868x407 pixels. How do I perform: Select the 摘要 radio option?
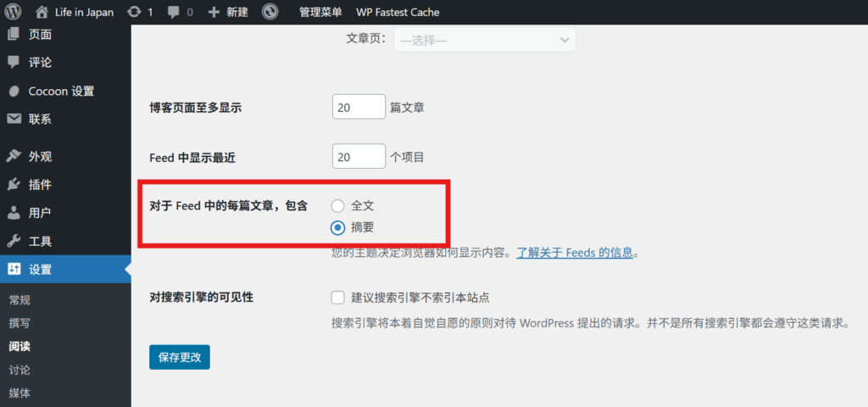tap(337, 227)
